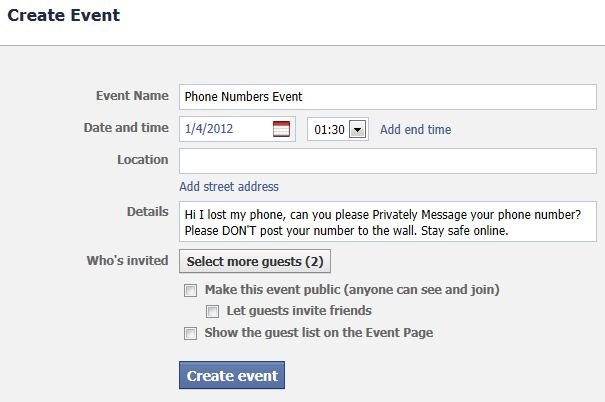Focus the empty Location field

coord(388,161)
